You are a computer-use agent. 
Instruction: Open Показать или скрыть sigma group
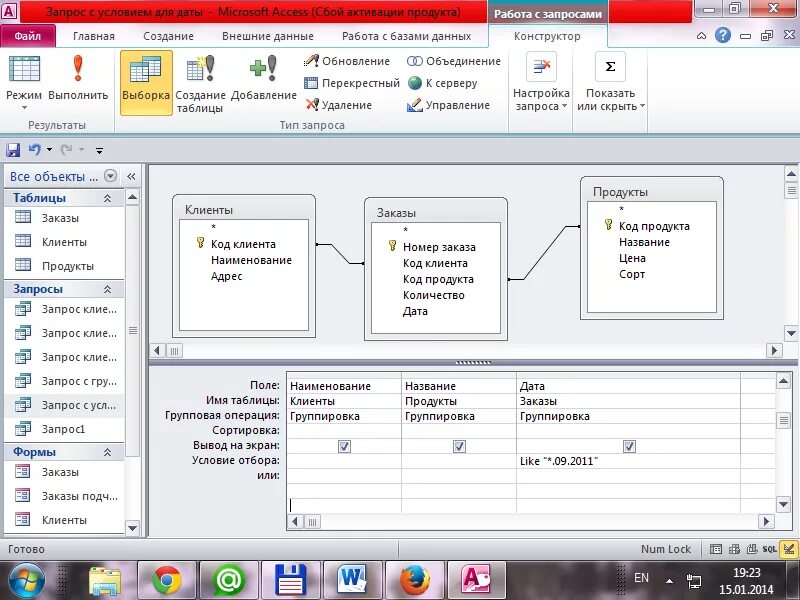pyautogui.click(x=610, y=83)
